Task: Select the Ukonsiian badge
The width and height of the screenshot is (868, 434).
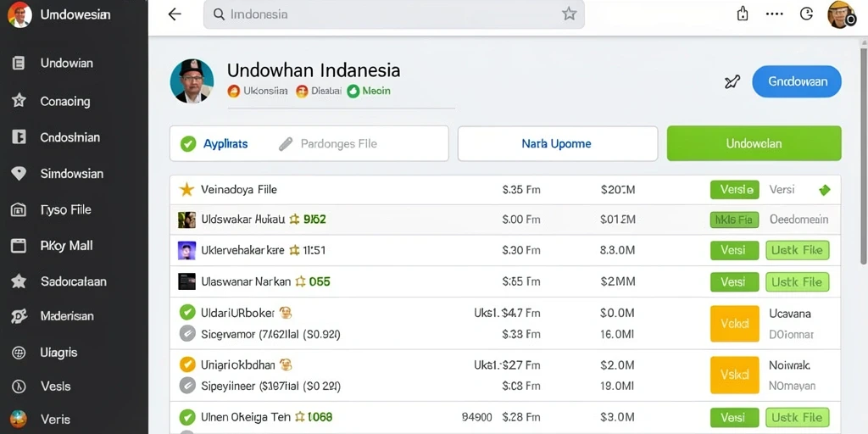Action: [x=258, y=92]
